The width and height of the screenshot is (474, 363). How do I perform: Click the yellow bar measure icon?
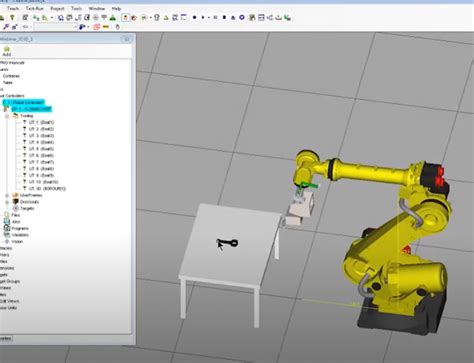(x=106, y=27)
